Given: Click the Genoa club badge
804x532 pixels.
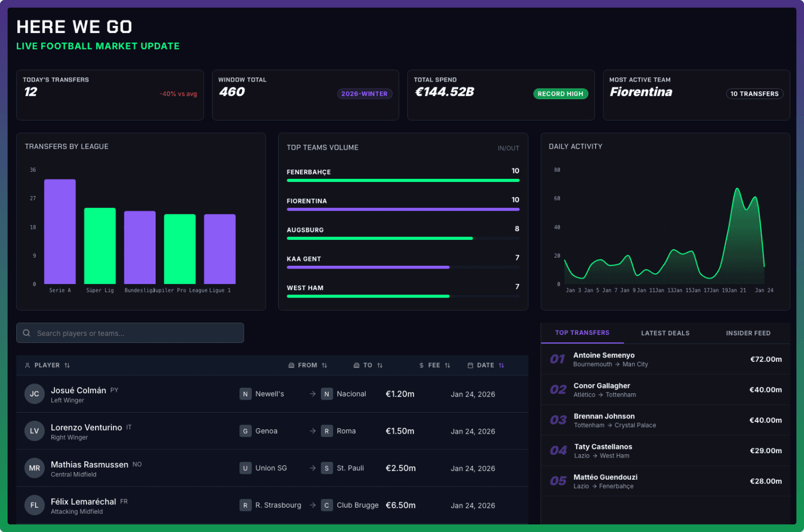Looking at the screenshot, I should [x=245, y=431].
